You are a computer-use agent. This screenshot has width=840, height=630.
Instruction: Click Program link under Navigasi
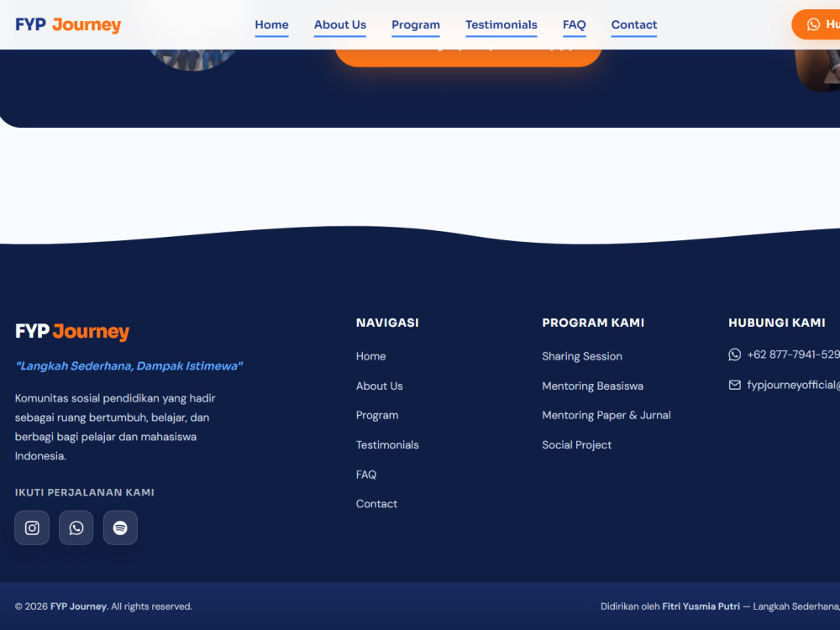377,415
